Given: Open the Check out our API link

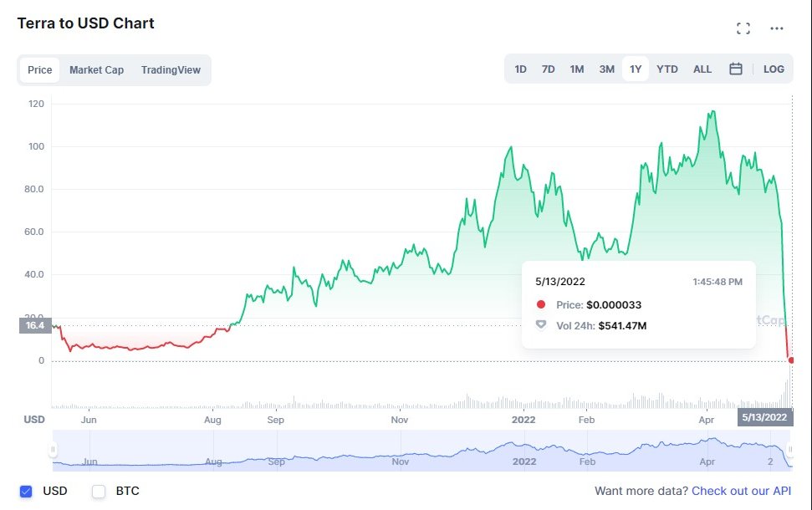Looking at the screenshot, I should [741, 491].
